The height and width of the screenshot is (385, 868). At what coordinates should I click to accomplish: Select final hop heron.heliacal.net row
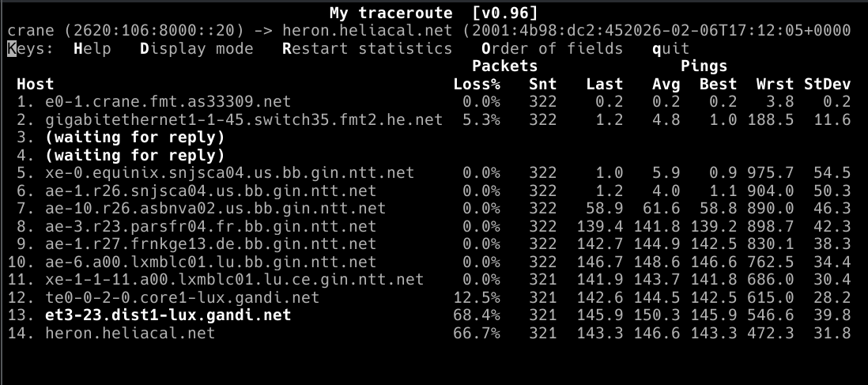(x=130, y=333)
